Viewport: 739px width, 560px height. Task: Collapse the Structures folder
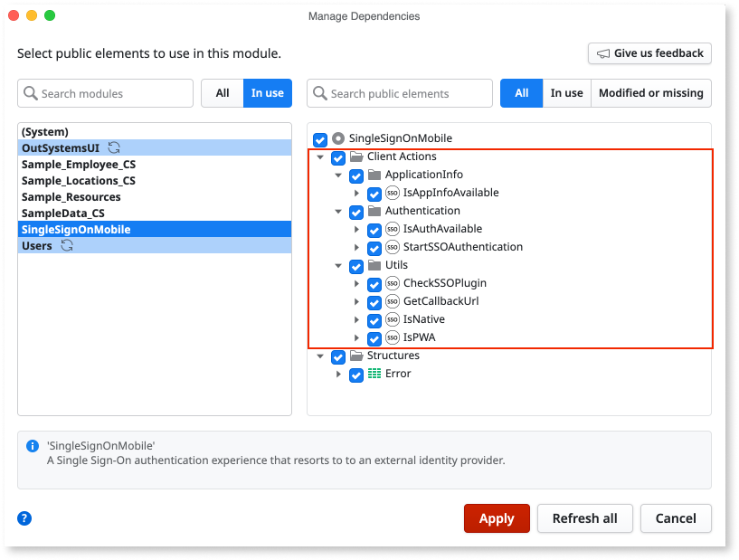pos(319,356)
